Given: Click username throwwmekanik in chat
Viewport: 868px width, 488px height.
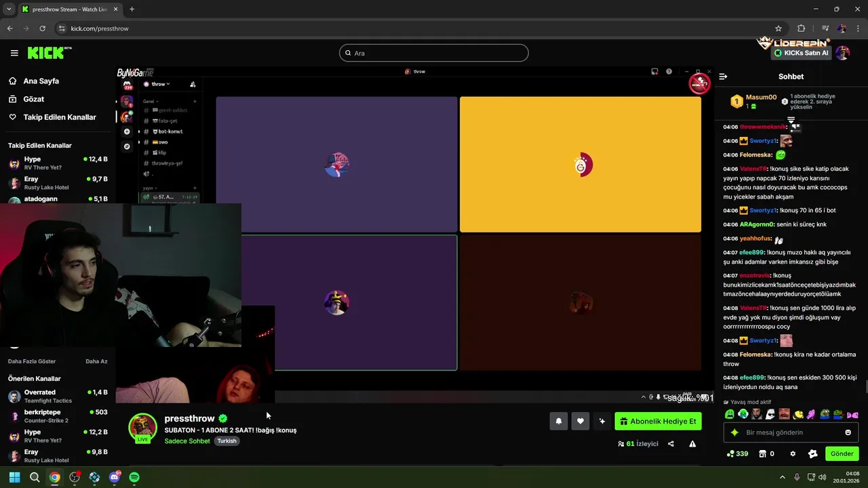Looking at the screenshot, I should pyautogui.click(x=762, y=127).
